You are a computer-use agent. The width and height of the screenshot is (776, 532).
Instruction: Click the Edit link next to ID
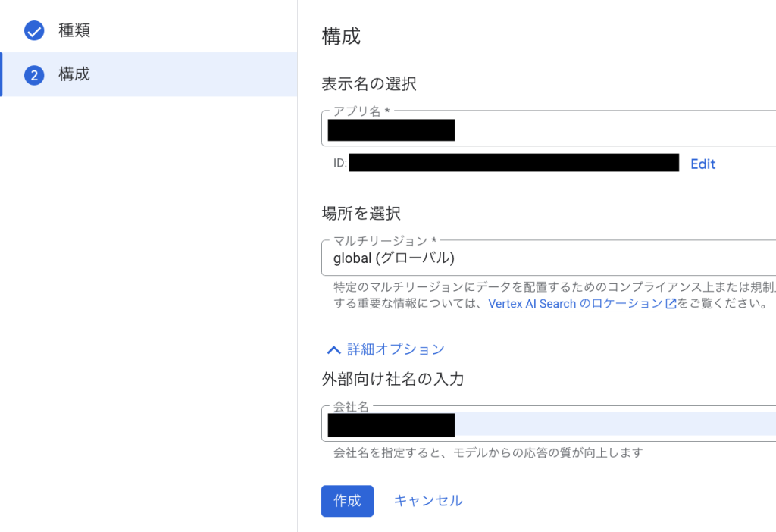click(702, 164)
